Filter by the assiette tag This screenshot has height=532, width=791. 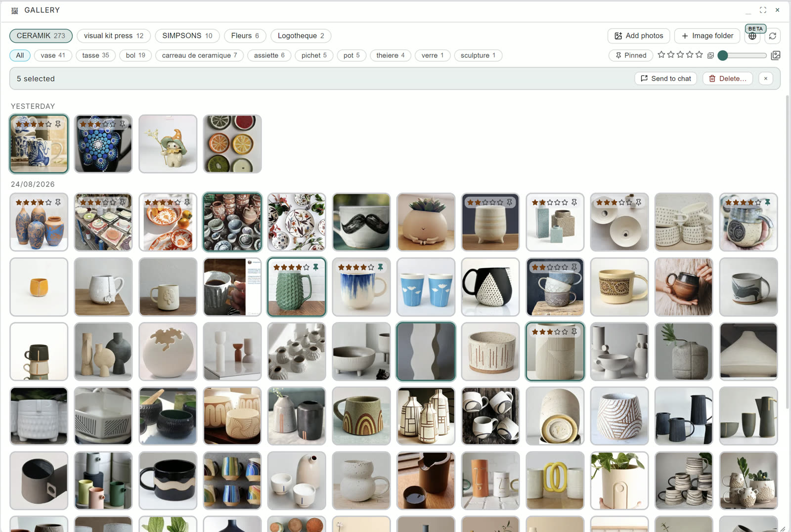pyautogui.click(x=269, y=55)
